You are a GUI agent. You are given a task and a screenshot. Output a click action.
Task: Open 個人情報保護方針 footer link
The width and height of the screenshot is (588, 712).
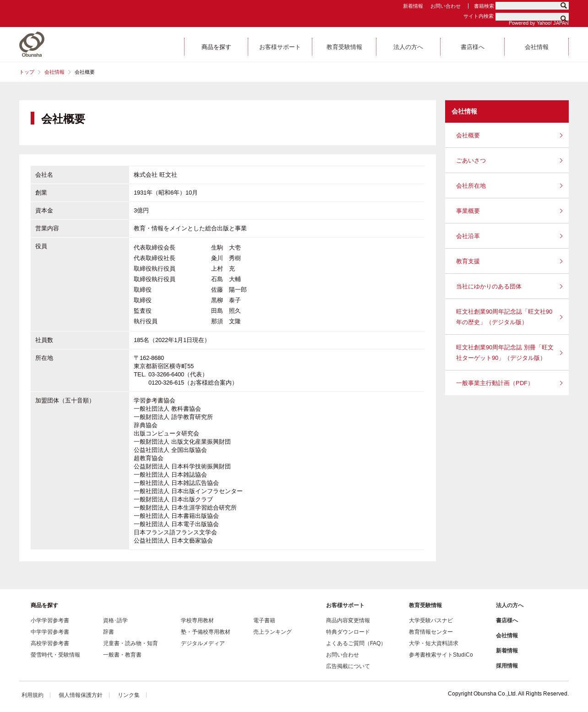click(x=81, y=695)
